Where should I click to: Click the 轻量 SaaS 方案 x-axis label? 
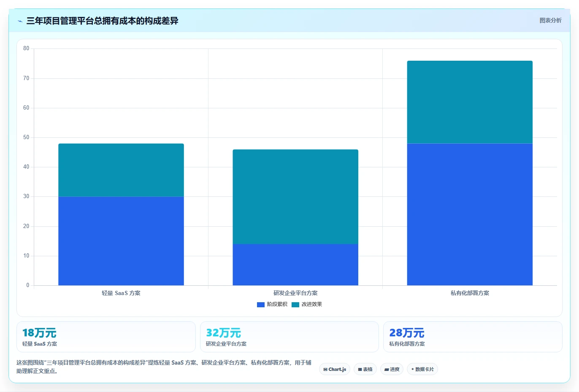121,293
